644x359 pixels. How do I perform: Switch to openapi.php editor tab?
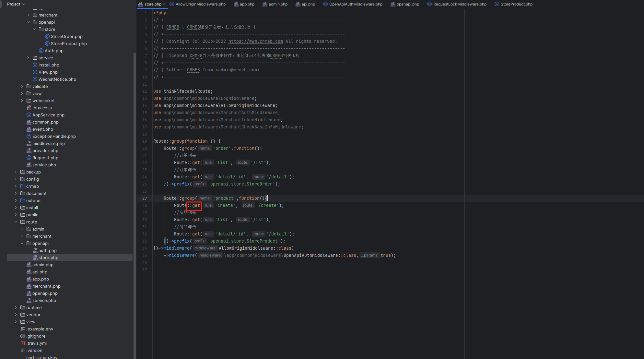(x=405, y=4)
